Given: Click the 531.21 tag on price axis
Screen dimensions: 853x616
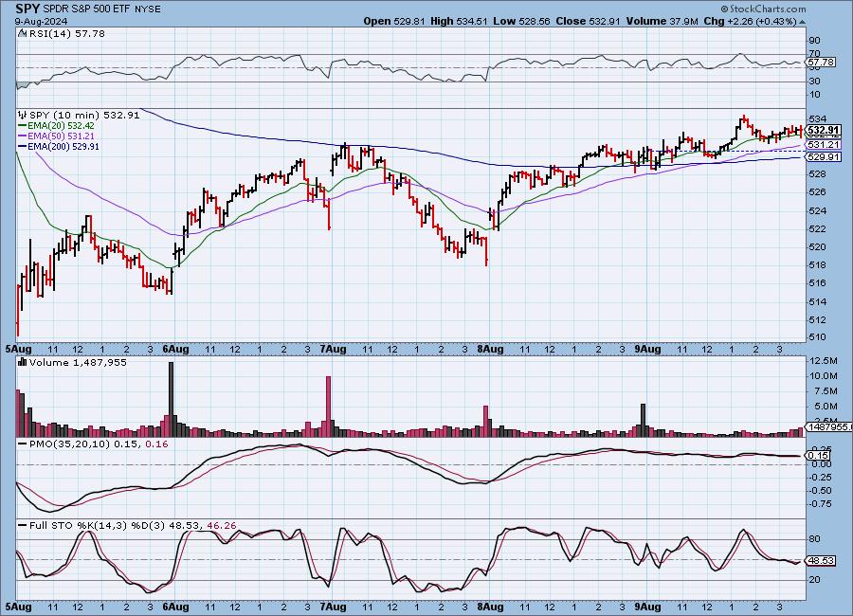Looking at the screenshot, I should click(824, 145).
